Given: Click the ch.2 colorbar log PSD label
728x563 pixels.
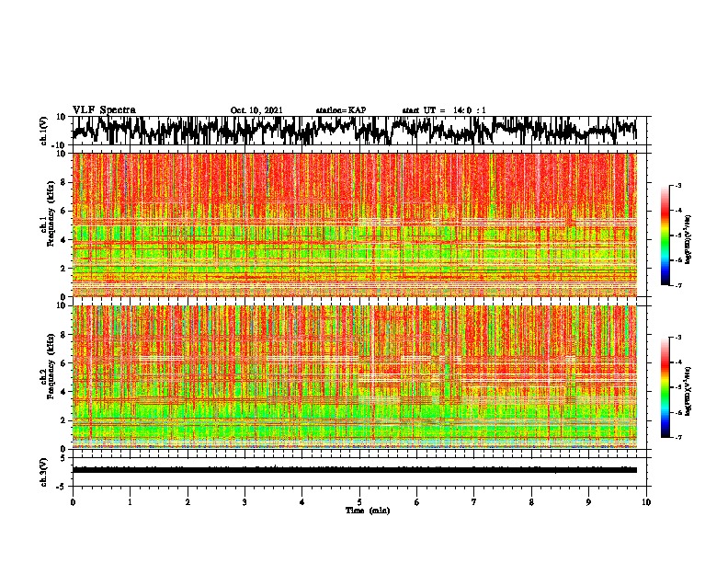Looking at the screenshot, I should pyautogui.click(x=688, y=391).
